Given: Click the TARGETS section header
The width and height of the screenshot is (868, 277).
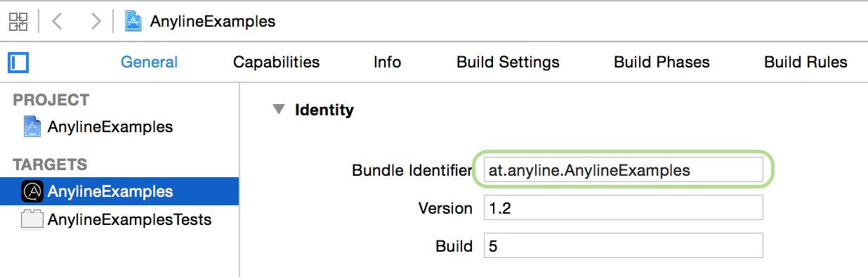Looking at the screenshot, I should [50, 165].
